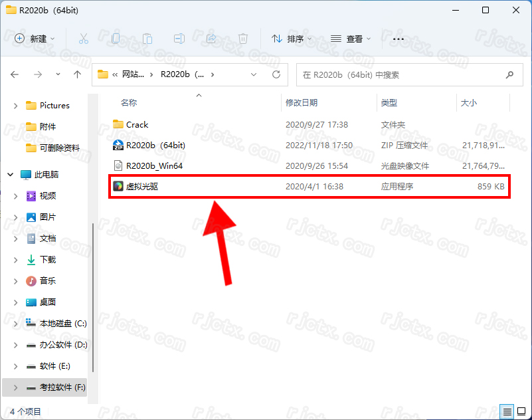The image size is (532, 420).
Task: Click the Share icon in toolbar
Action: point(211,39)
